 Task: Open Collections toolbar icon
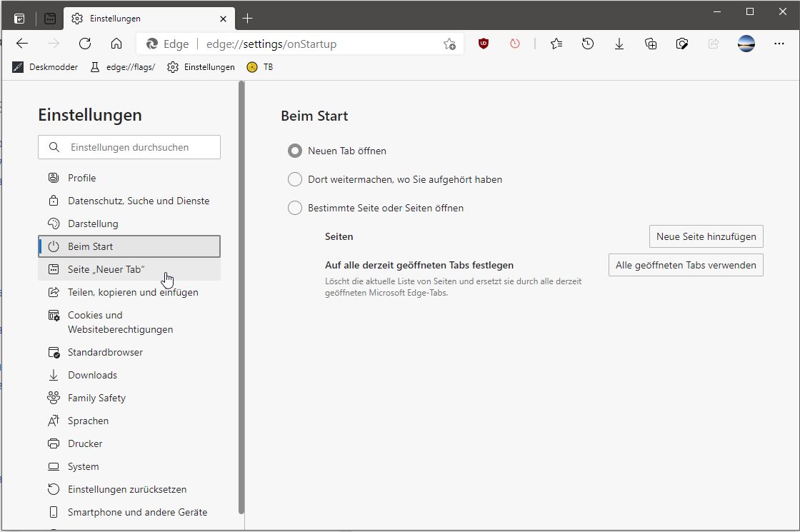(x=651, y=44)
